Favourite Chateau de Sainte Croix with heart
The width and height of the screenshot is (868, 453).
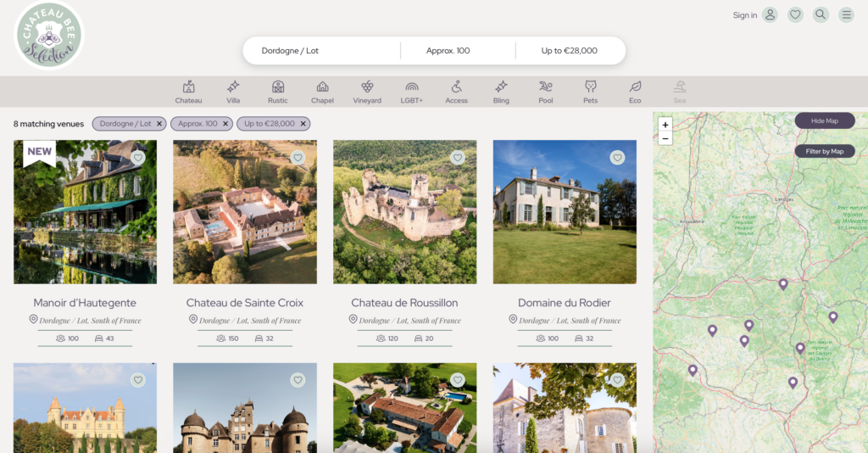coord(298,158)
